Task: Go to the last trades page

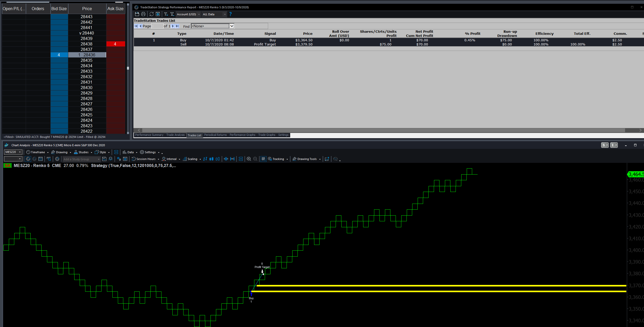Action: (177, 26)
